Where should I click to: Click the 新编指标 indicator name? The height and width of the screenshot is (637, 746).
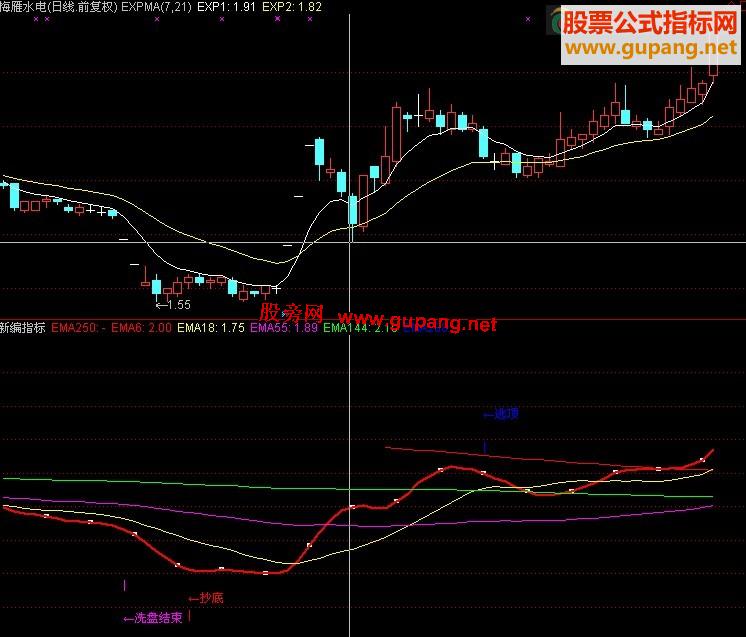pyautogui.click(x=22, y=327)
